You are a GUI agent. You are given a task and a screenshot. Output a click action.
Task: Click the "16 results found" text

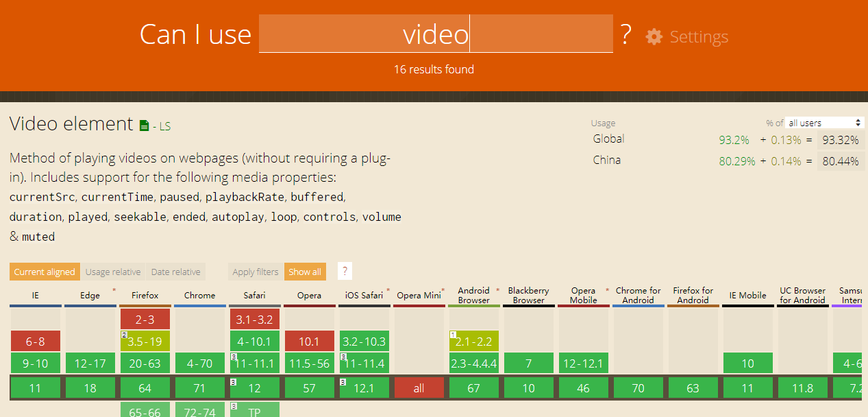(x=434, y=69)
